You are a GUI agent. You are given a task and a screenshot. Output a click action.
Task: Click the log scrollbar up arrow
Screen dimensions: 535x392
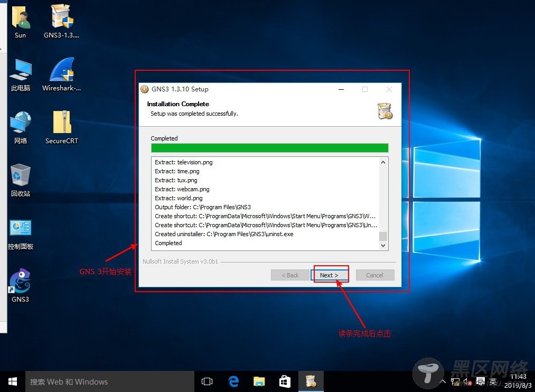point(383,162)
